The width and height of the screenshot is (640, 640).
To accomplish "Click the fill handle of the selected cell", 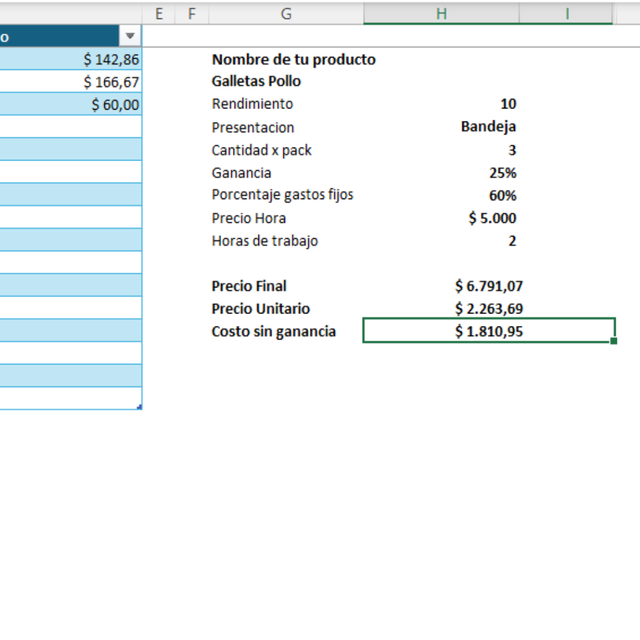I will coord(613,341).
